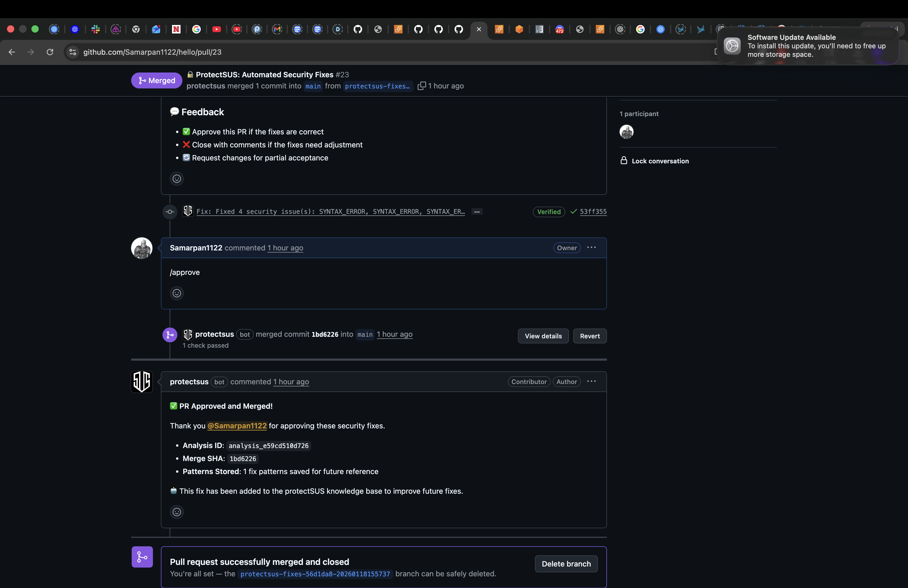Go back with browser back arrow
908x588 pixels.
click(12, 52)
